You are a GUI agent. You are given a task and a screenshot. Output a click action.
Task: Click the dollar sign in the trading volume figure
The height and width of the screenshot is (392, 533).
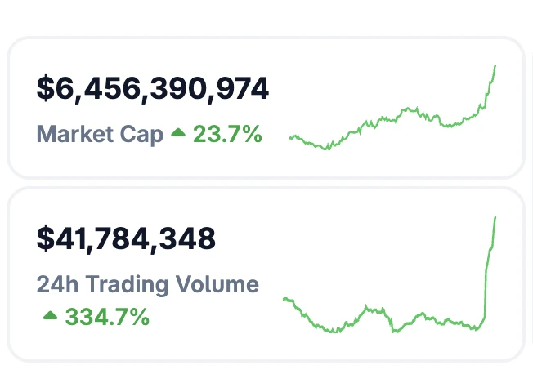[x=45, y=238]
